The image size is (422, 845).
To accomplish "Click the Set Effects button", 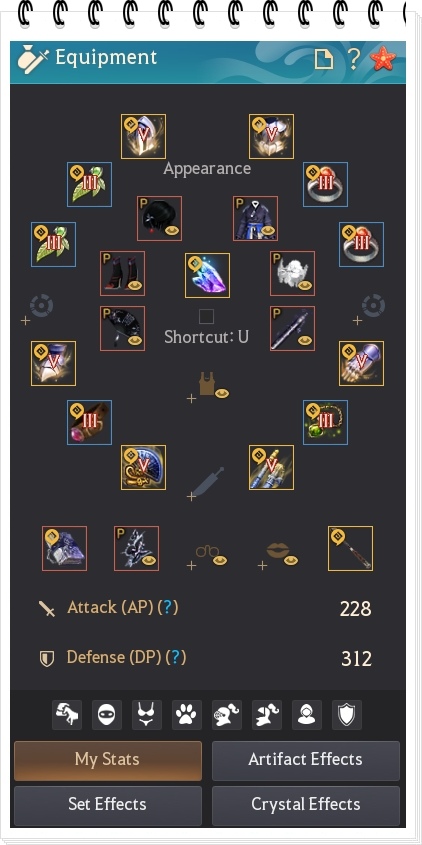I will coord(108,805).
